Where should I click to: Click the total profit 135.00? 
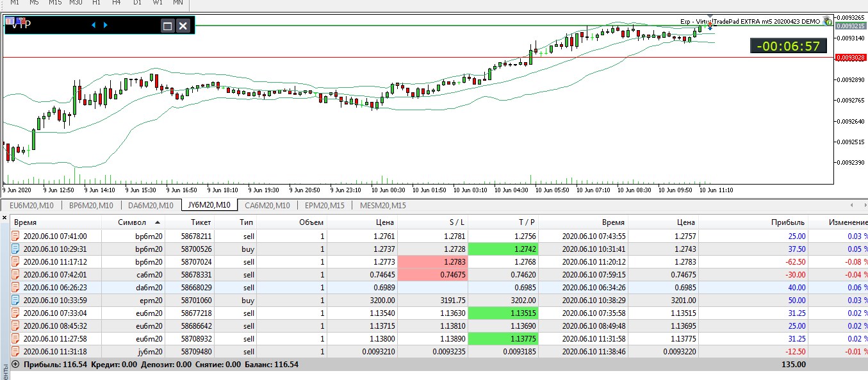[794, 364]
